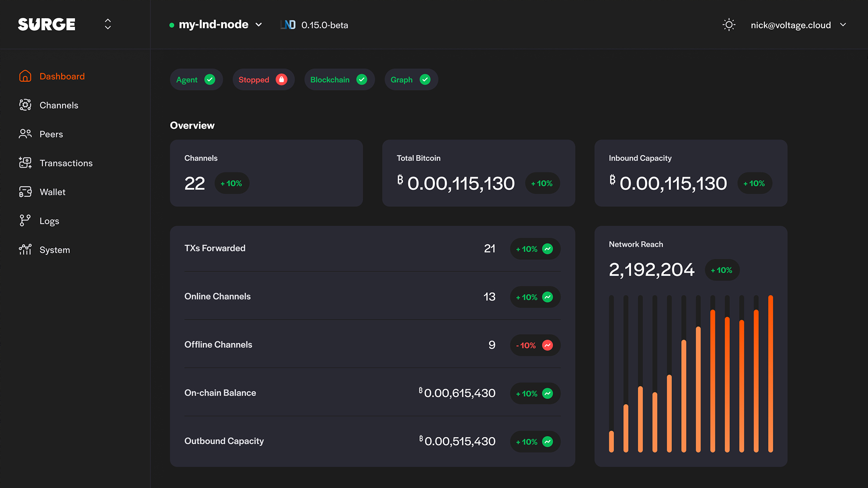This screenshot has width=868, height=488.
Task: Click the Logs branch icon
Action: point(25,220)
